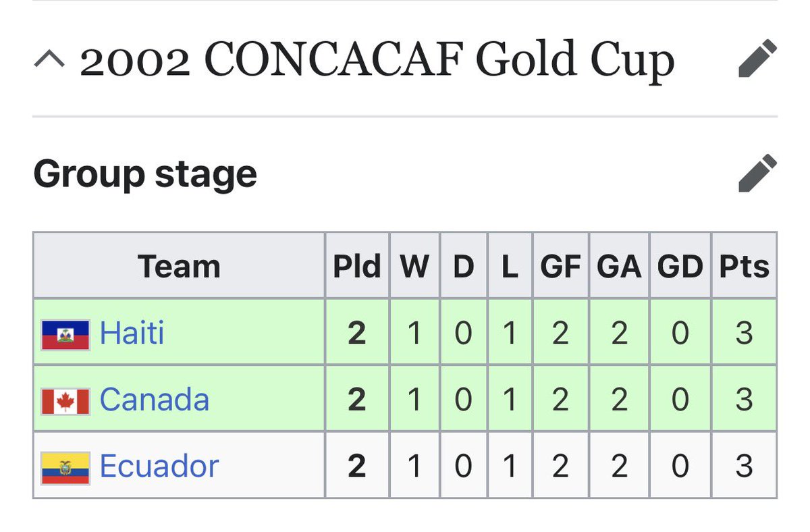Screen dimensions: 810x532
Task: Edit the Group stage subsection pencil icon
Action: 758,174
